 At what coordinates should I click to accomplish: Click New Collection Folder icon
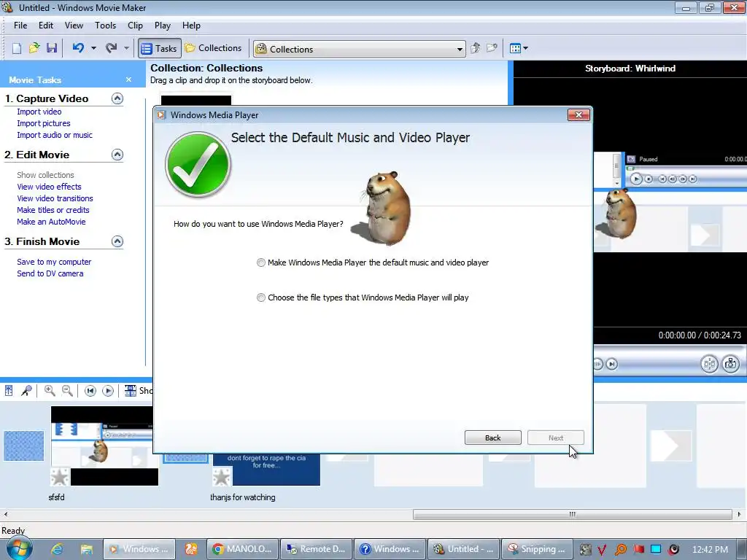pos(492,48)
